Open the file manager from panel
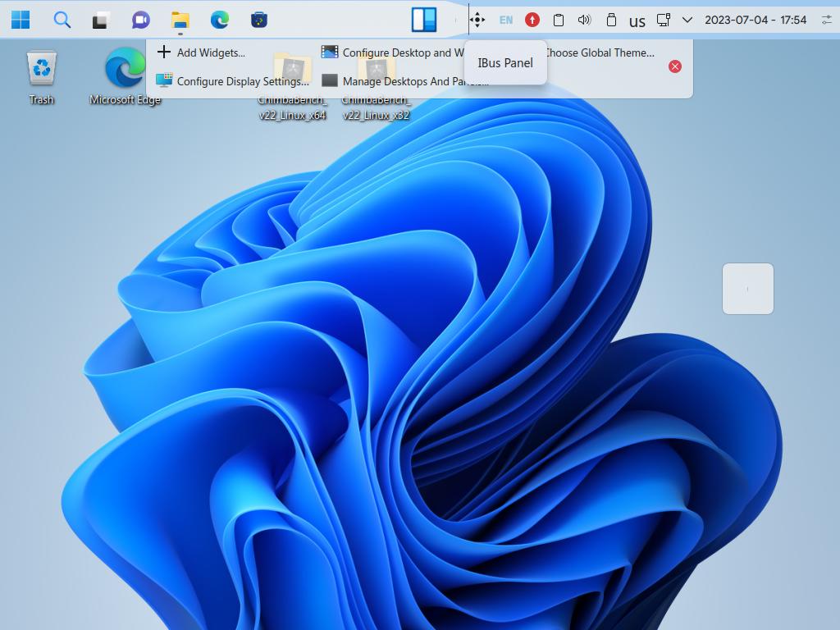Image resolution: width=840 pixels, height=630 pixels. click(x=180, y=20)
